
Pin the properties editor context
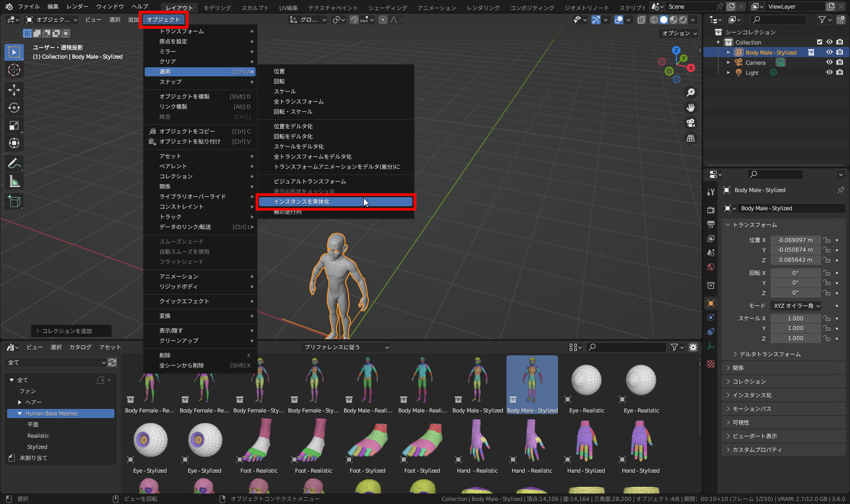(840, 190)
